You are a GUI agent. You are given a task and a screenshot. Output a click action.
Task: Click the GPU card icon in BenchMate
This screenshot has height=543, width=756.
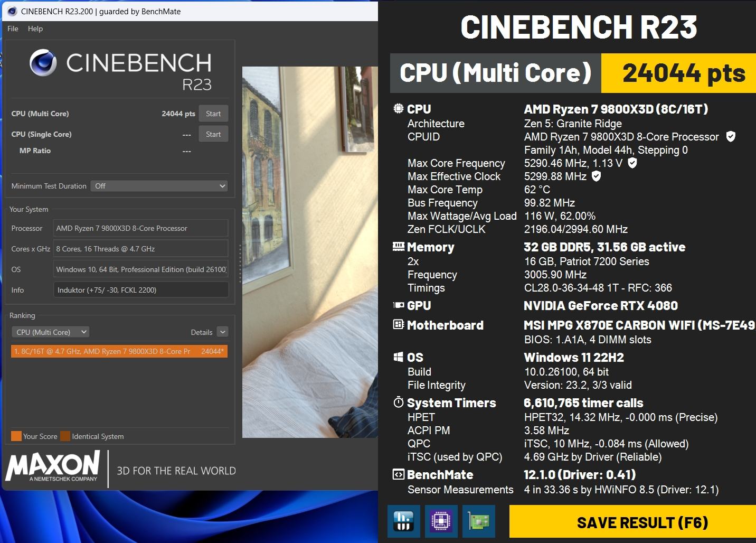tap(399, 305)
